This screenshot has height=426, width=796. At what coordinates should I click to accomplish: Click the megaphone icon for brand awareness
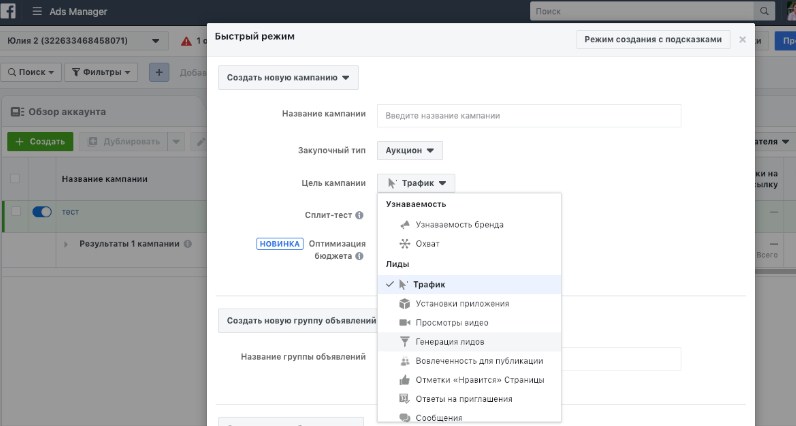[x=405, y=224]
